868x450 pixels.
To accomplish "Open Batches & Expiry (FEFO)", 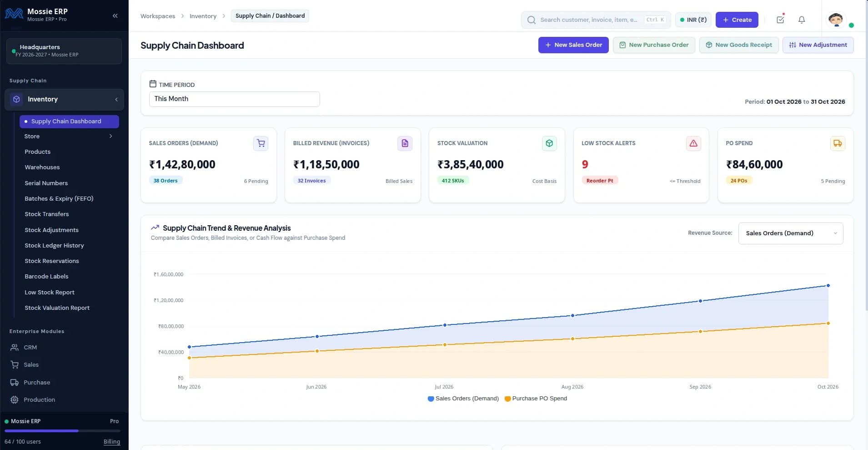I will point(59,199).
